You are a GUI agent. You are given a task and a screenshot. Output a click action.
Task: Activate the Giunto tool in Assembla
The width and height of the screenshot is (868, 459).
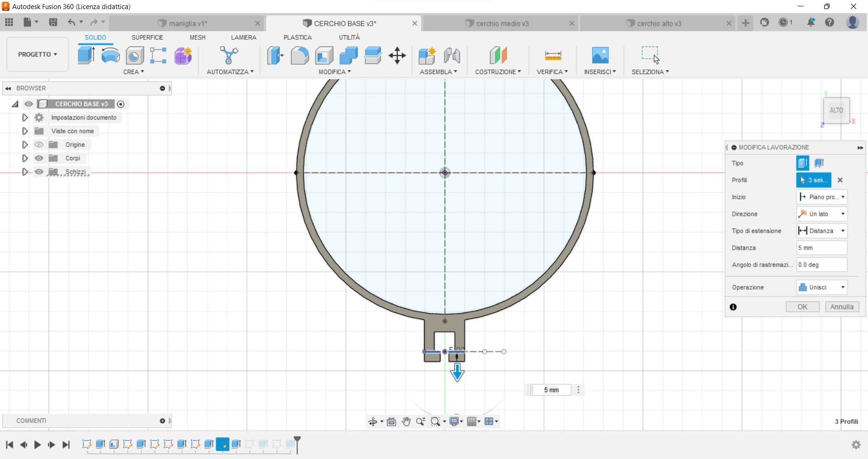coord(452,55)
